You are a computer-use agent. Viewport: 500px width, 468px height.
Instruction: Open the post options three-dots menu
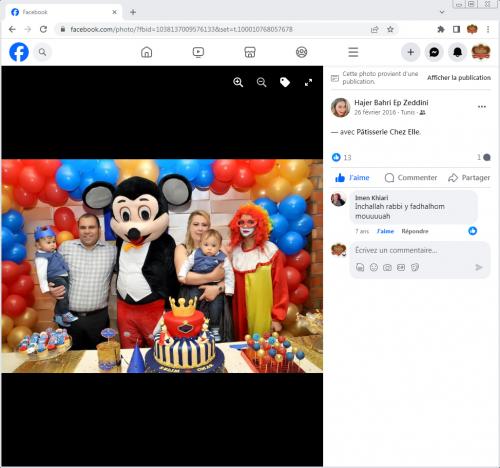[482, 107]
